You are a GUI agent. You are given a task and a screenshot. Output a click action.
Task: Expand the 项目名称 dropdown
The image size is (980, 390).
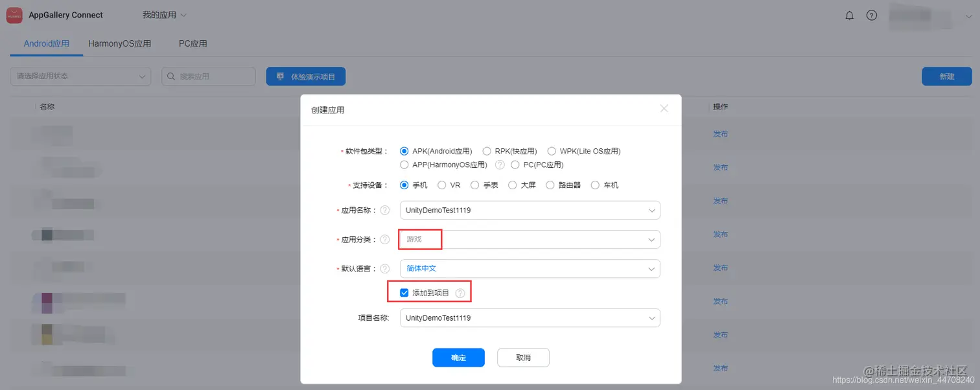651,317
